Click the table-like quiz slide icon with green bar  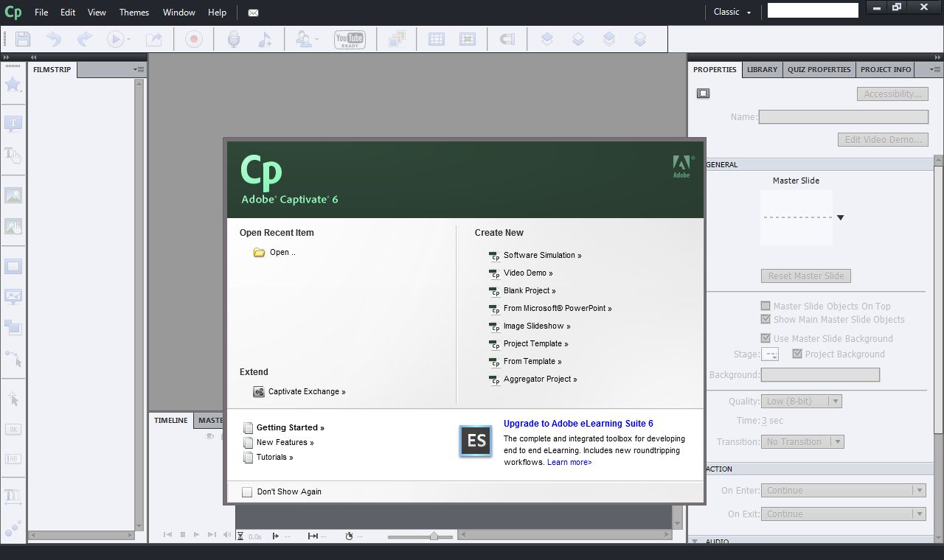[x=468, y=39]
